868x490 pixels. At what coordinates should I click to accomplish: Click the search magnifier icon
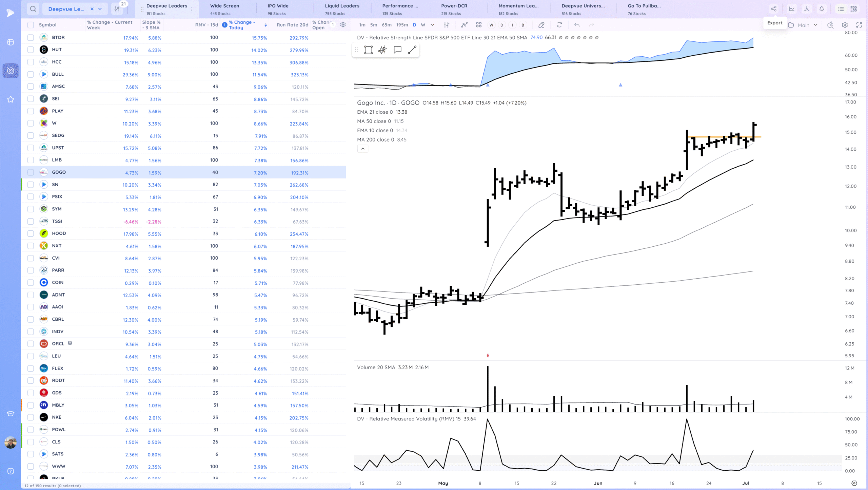(x=33, y=9)
